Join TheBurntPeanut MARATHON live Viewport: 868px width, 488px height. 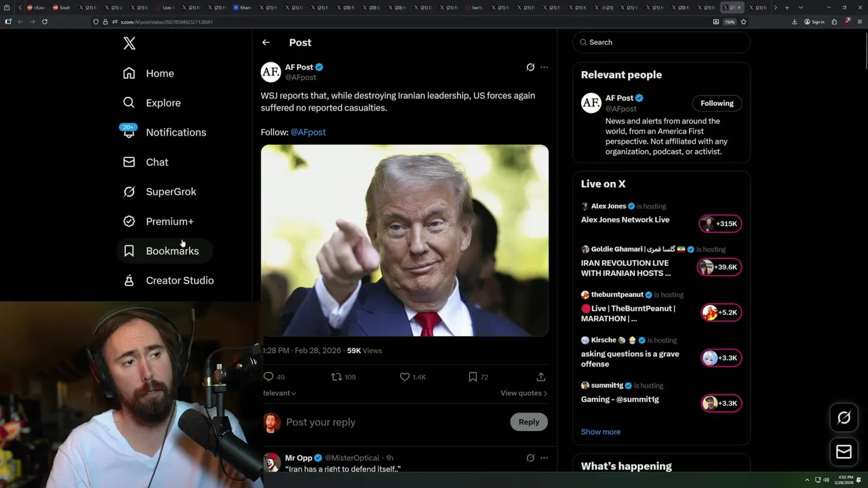[628, 313]
